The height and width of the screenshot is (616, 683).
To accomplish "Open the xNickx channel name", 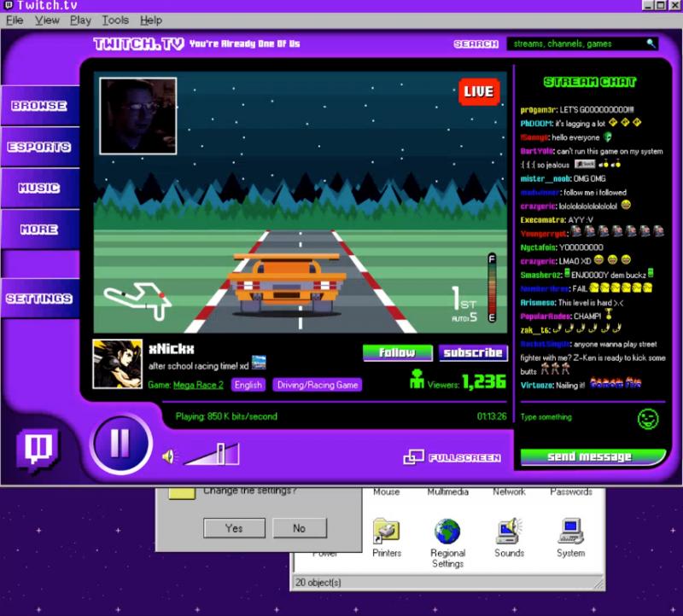I will 172,349.
